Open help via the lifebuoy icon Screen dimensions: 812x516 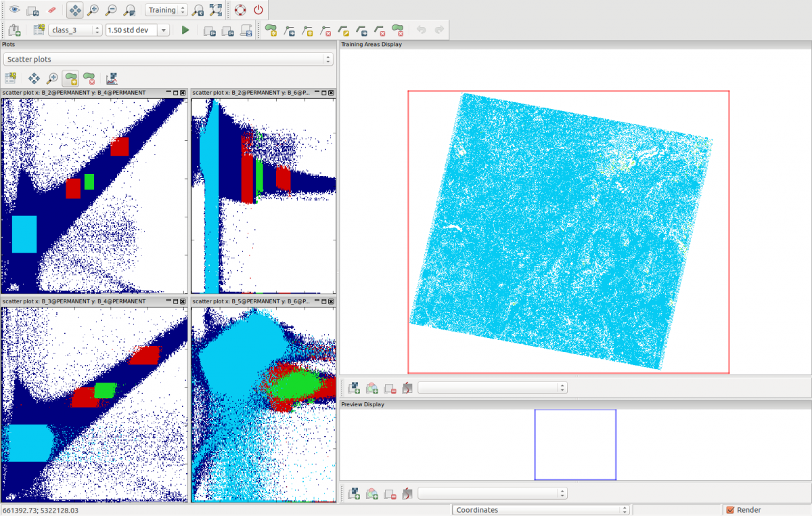[x=240, y=10]
